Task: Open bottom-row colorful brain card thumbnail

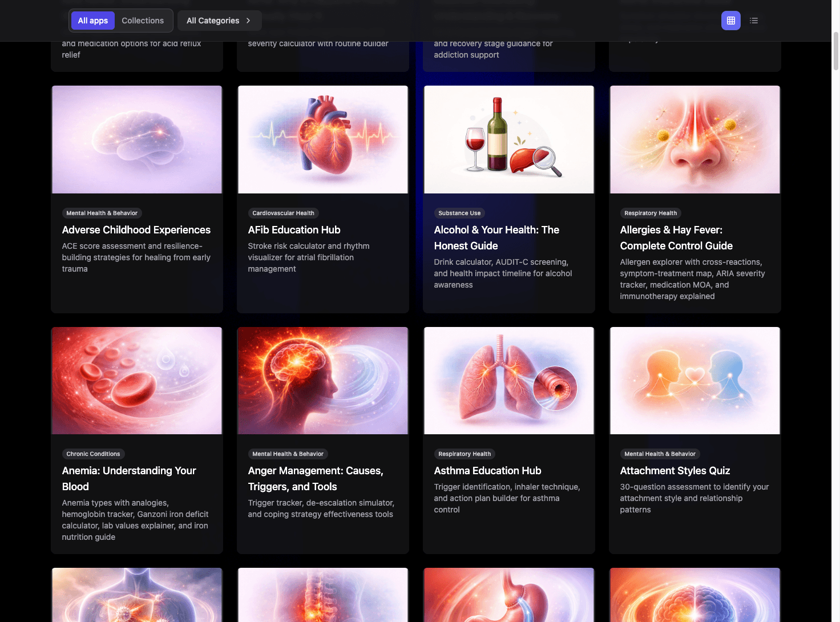Action: click(695, 595)
